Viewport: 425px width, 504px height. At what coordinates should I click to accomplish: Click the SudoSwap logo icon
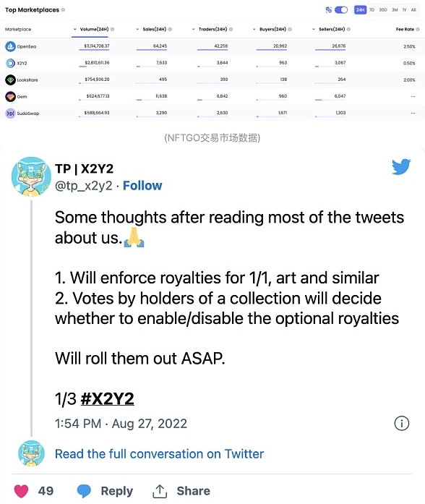click(10, 113)
